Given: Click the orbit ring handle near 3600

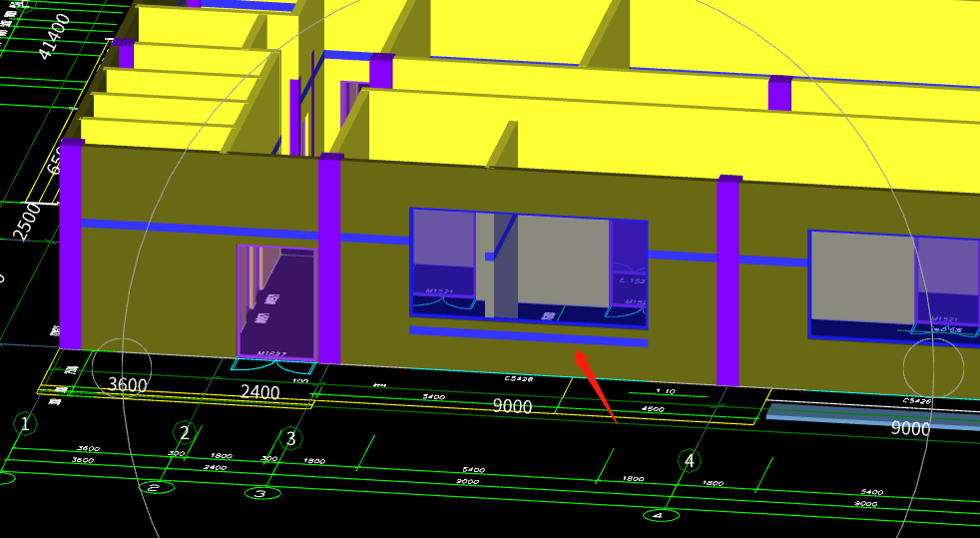Looking at the screenshot, I should (122, 368).
